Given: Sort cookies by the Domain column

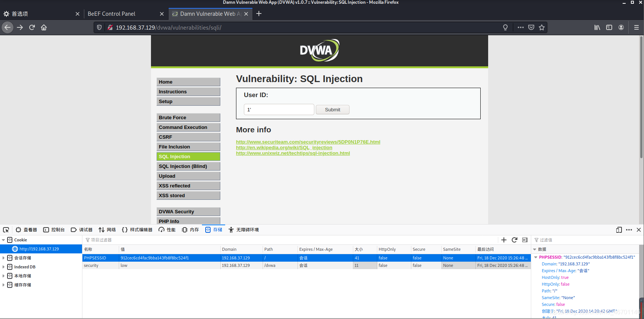Looking at the screenshot, I should tap(241, 249).
